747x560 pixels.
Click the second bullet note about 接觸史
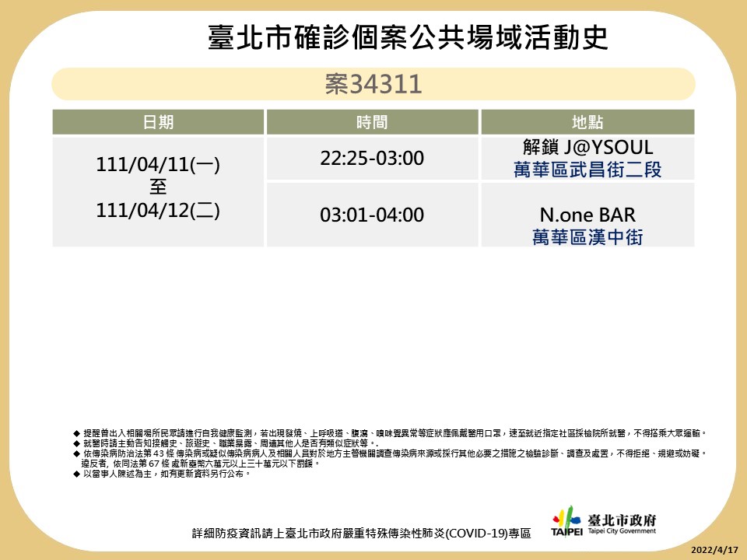(x=226, y=443)
